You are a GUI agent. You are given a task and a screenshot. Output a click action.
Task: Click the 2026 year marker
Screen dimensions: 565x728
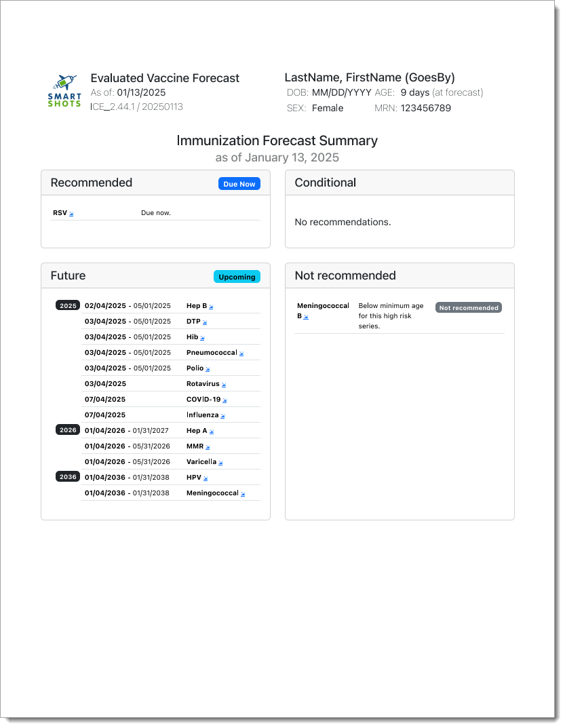[68, 430]
